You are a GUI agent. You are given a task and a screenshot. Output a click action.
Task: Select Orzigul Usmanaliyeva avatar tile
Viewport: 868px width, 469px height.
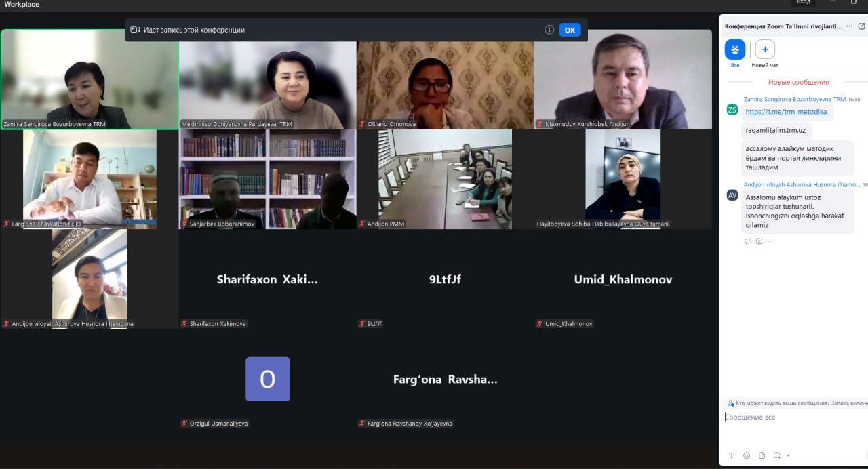coord(267,380)
